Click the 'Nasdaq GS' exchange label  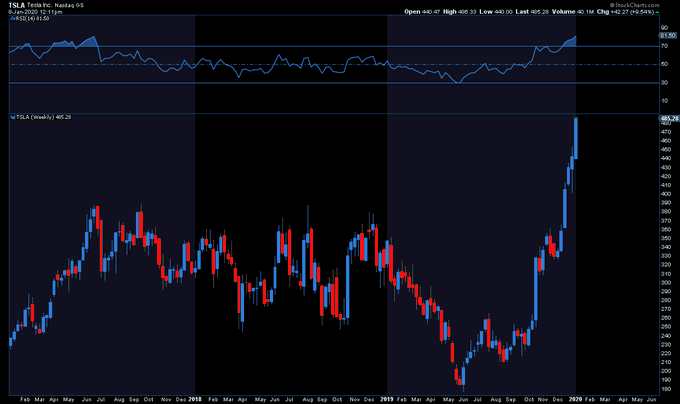coord(69,5)
